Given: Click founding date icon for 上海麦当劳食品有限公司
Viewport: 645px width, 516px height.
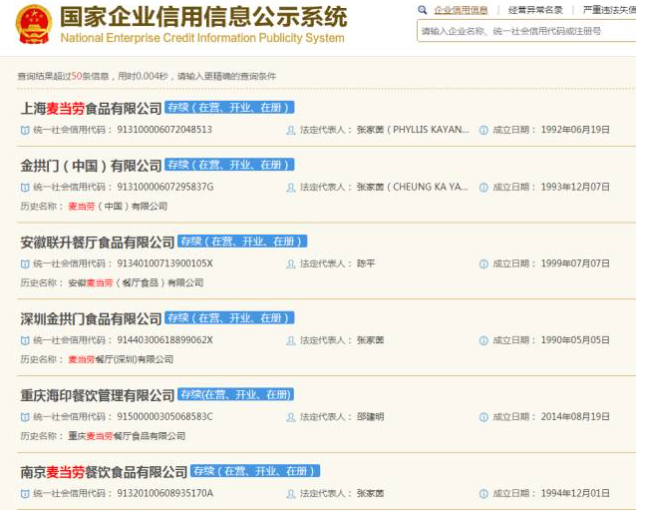Looking at the screenshot, I should pos(484,130).
